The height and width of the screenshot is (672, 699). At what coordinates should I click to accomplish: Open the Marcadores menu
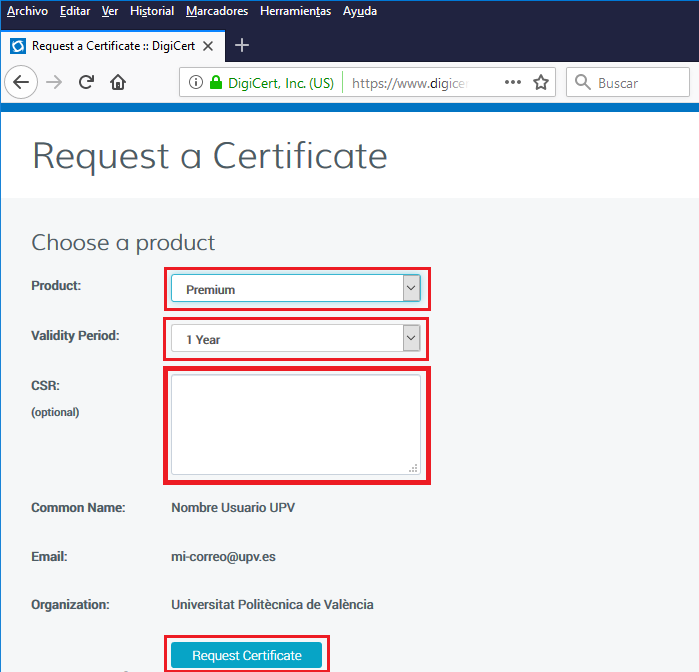point(217,11)
